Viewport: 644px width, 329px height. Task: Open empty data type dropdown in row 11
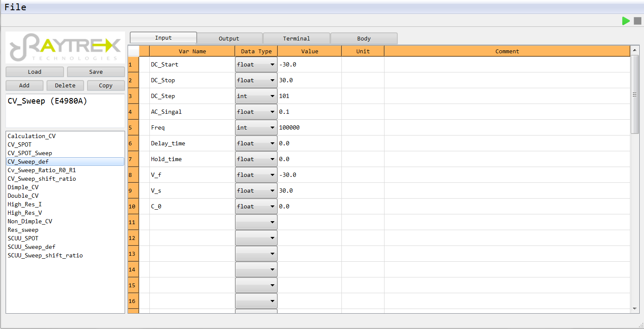coord(256,222)
